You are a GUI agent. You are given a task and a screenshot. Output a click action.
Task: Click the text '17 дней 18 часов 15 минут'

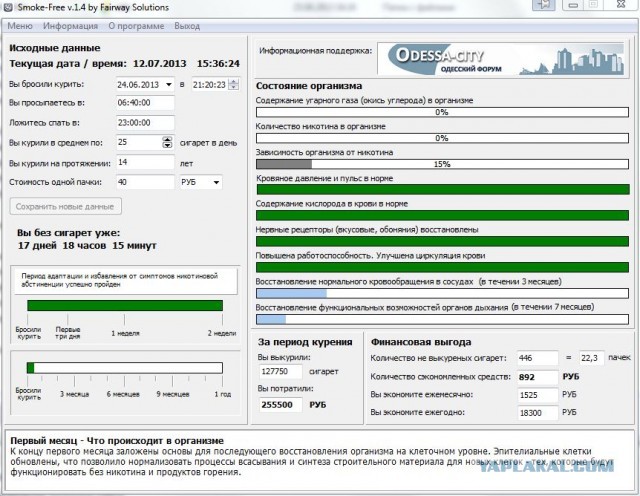[x=87, y=246]
